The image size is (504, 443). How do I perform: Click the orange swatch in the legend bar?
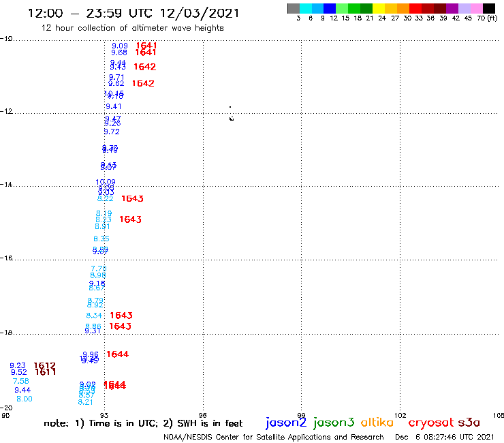pos(403,8)
